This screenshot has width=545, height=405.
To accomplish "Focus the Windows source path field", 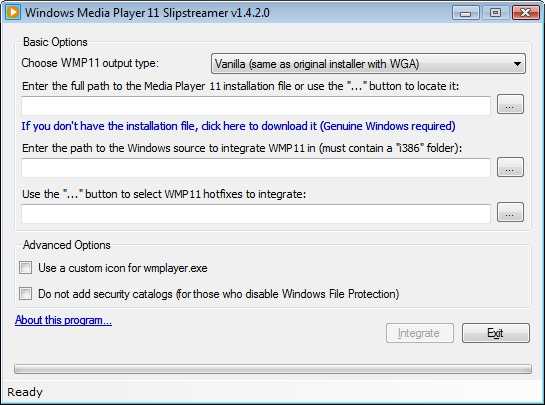I will tap(256, 168).
